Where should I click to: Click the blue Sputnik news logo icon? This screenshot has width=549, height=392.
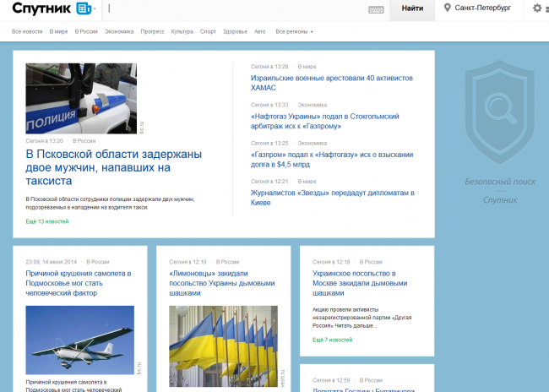[x=84, y=8]
